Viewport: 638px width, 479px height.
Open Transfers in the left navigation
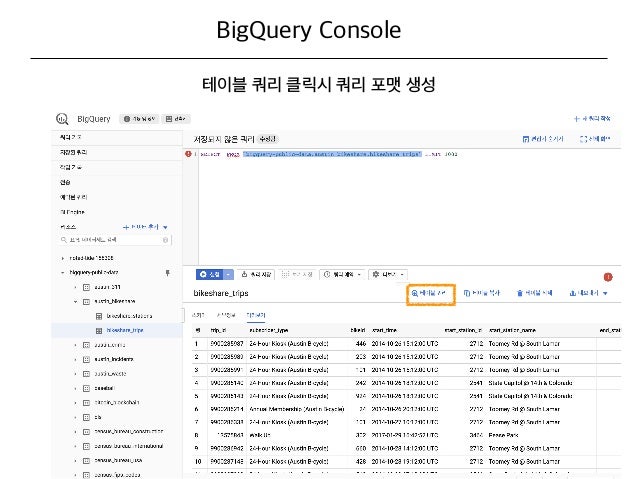(65, 182)
